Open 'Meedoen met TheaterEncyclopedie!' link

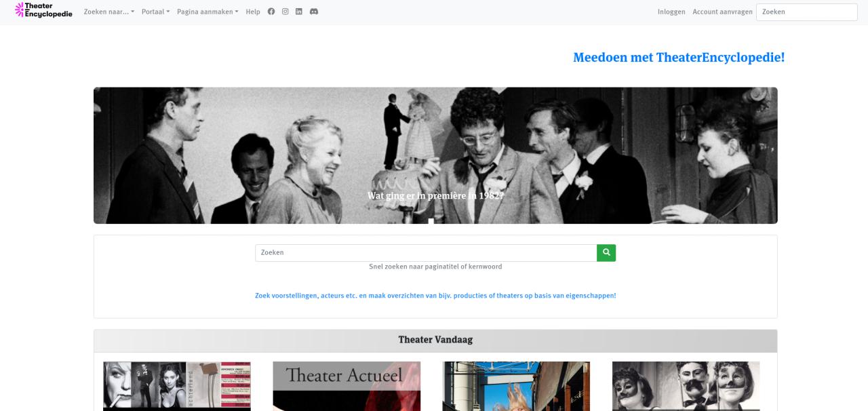679,58
